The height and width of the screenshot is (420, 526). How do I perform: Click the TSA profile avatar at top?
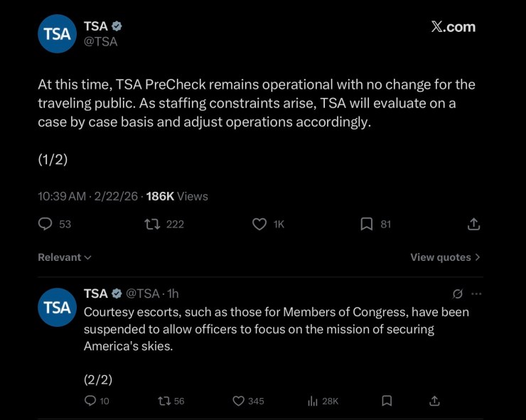[57, 33]
